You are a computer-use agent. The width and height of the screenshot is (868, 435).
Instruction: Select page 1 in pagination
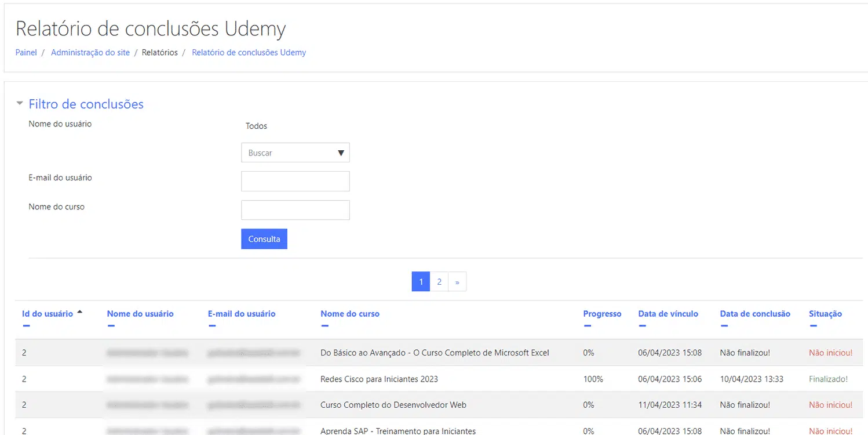(x=421, y=282)
